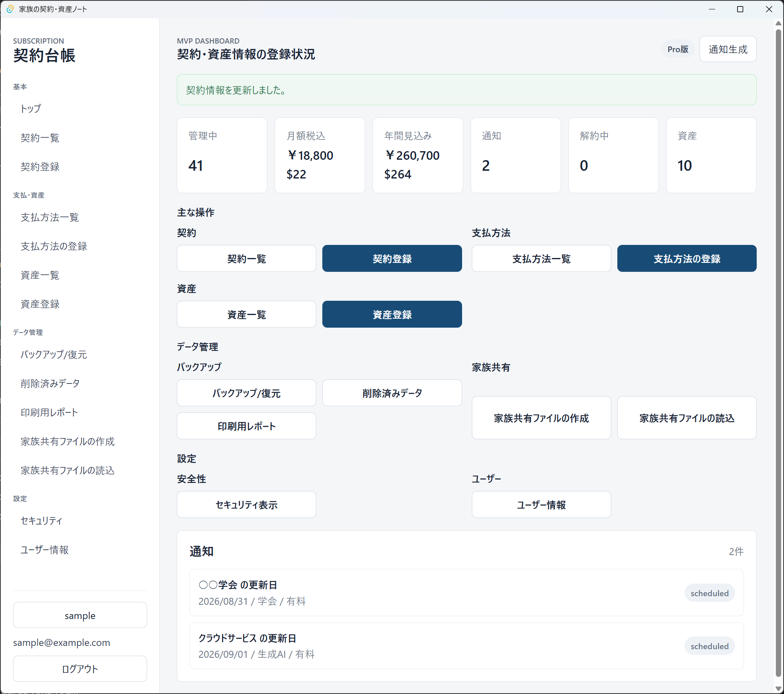Click ユーザー情報 button in main panel
The image size is (784, 694).
[x=541, y=505]
